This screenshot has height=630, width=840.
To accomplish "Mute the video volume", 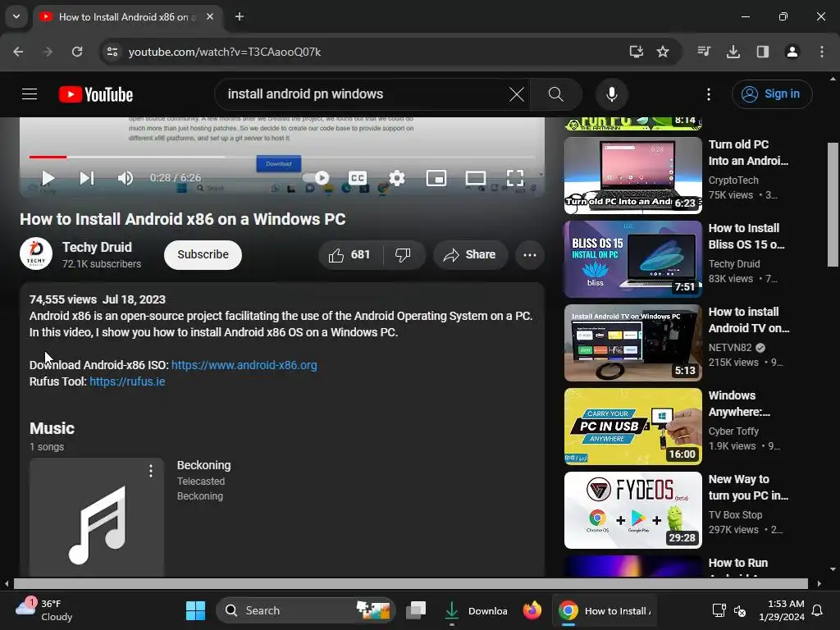I will (x=125, y=178).
